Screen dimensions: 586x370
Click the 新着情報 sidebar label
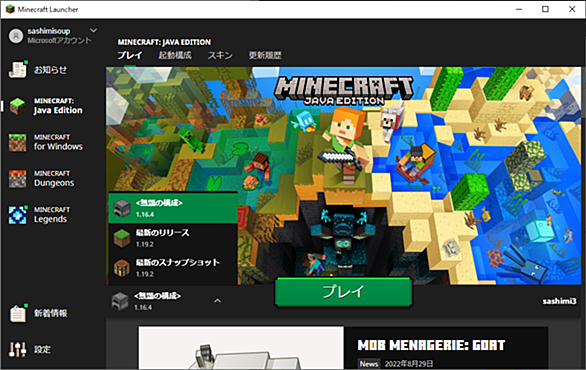point(50,313)
